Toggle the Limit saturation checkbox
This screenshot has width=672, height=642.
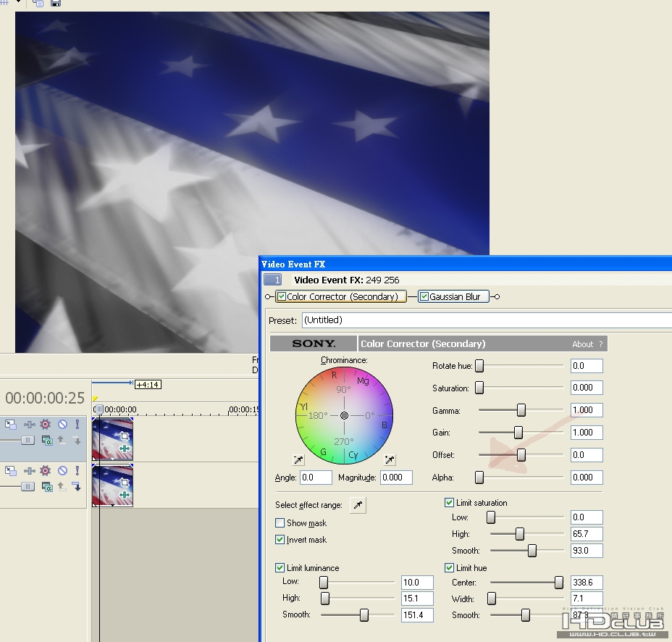pos(449,503)
